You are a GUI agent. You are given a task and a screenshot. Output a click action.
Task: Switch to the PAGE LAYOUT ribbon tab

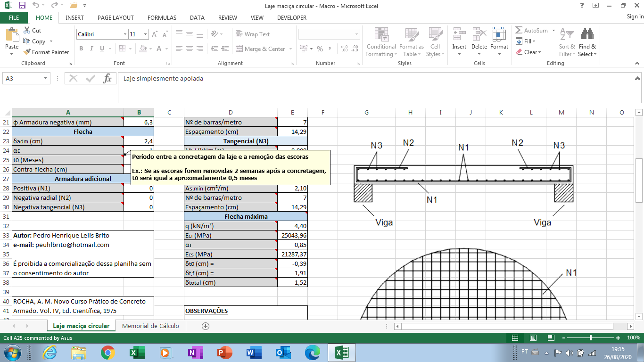[116, 17]
